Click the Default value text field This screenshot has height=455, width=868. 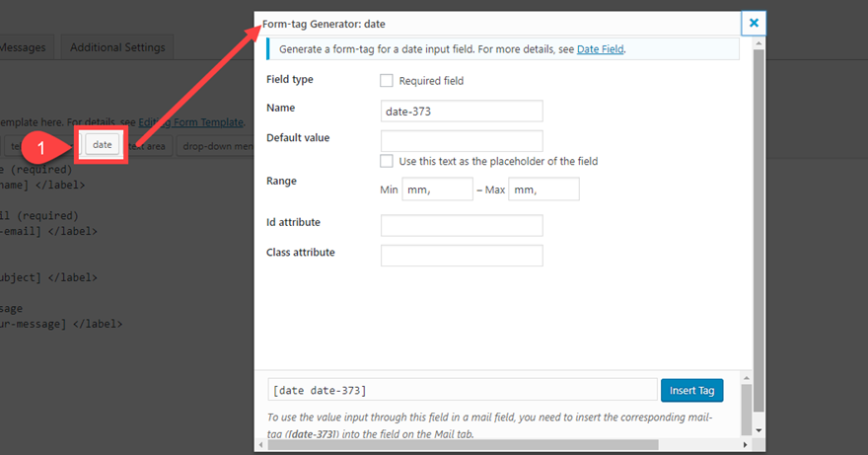(462, 141)
